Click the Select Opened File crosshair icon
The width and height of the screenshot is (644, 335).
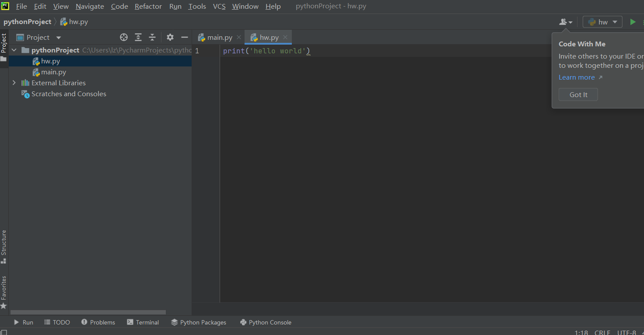click(124, 37)
